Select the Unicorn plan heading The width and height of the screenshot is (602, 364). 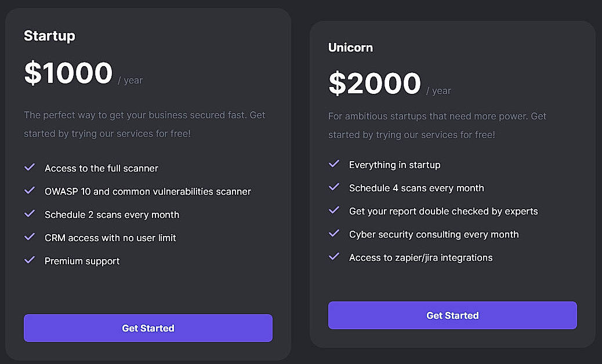[x=350, y=48]
